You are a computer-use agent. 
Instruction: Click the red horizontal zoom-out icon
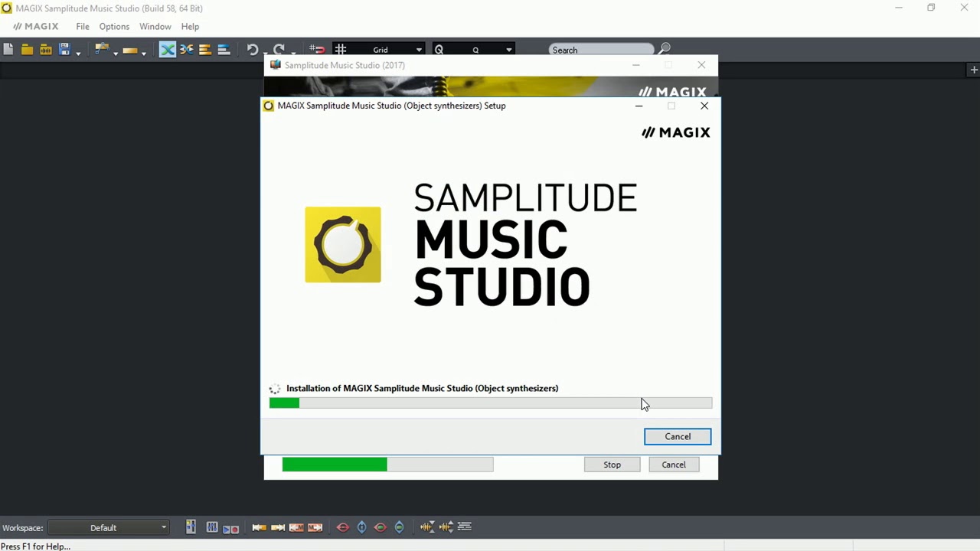coord(343,527)
